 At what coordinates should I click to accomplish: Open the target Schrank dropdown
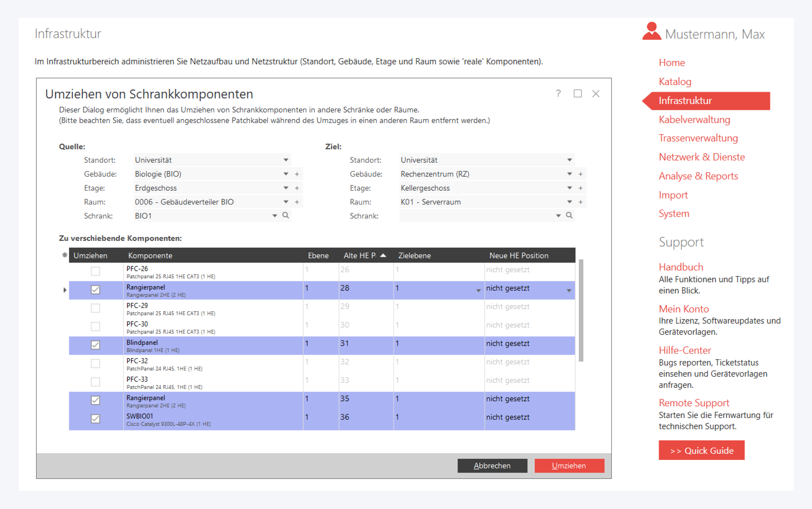(x=558, y=216)
